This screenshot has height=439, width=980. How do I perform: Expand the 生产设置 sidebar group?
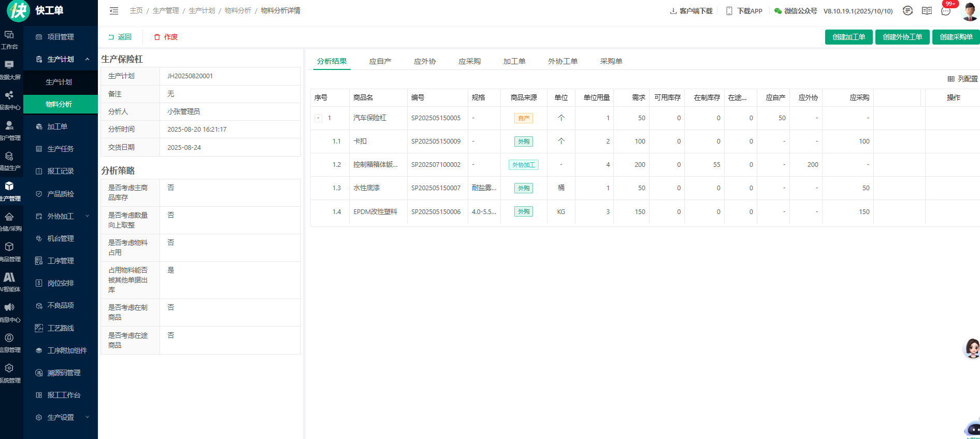click(x=87, y=417)
